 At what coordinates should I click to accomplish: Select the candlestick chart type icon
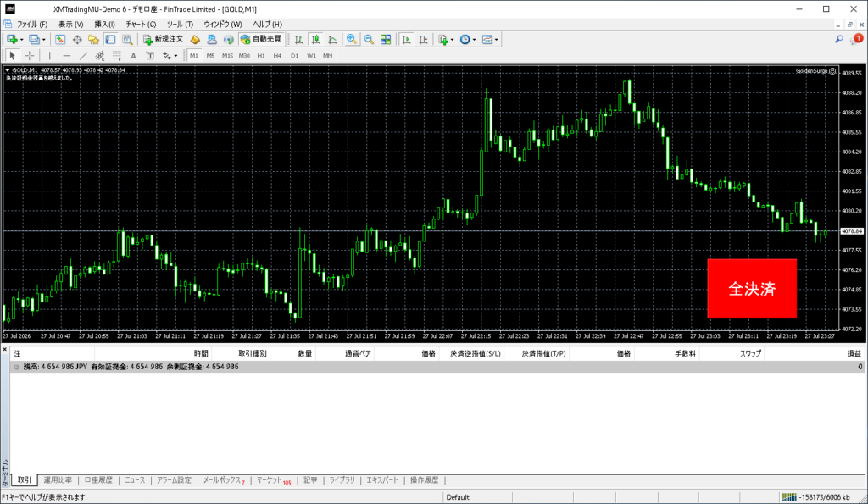tap(315, 39)
